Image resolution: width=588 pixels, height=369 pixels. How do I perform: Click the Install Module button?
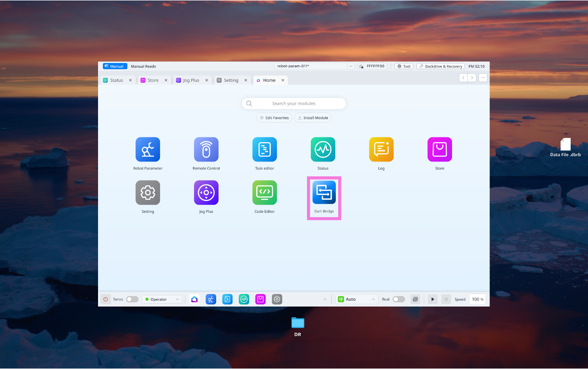313,118
